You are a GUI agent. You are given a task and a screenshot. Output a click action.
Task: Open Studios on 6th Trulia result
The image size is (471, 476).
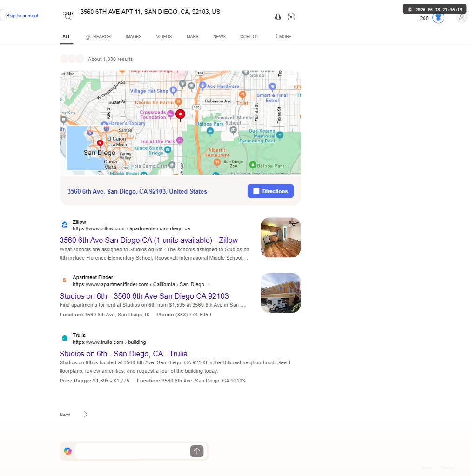tap(123, 354)
